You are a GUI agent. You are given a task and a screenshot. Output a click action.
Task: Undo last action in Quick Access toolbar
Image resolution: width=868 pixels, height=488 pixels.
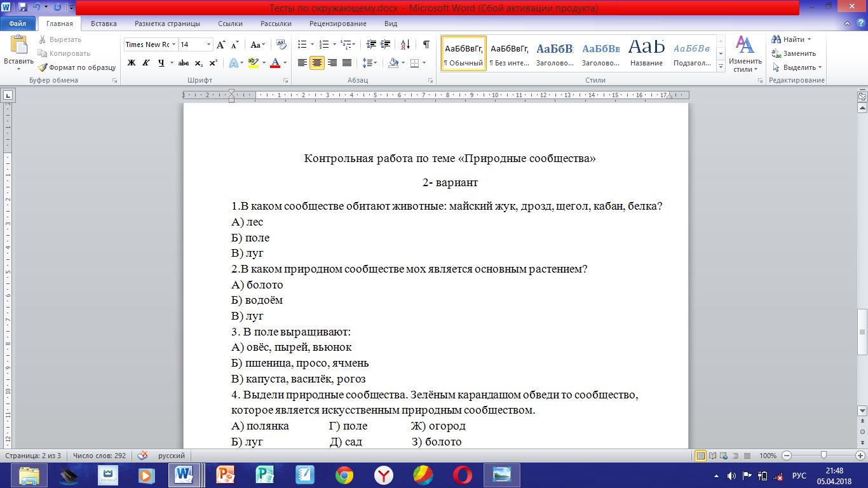tap(37, 8)
